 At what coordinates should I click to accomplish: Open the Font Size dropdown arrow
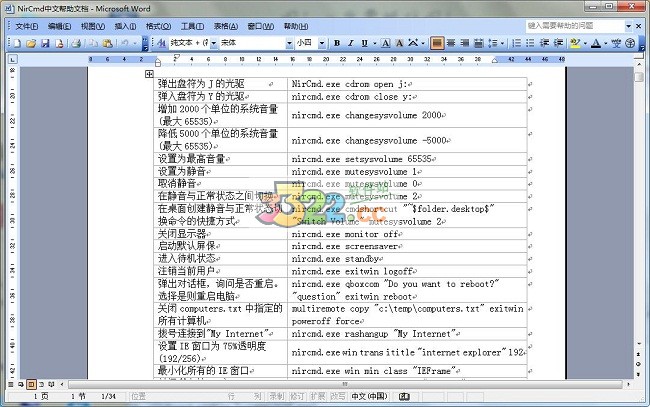322,43
